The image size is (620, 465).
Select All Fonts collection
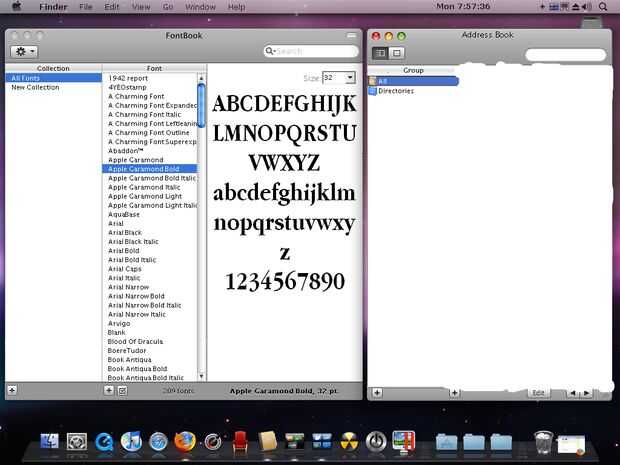[53, 78]
